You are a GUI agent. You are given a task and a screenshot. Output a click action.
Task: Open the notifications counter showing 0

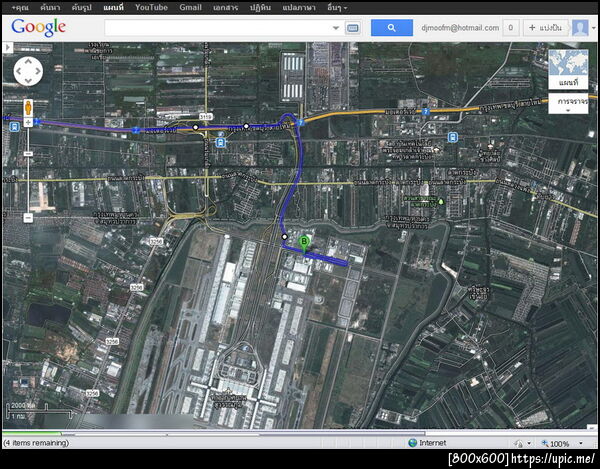tap(510, 28)
